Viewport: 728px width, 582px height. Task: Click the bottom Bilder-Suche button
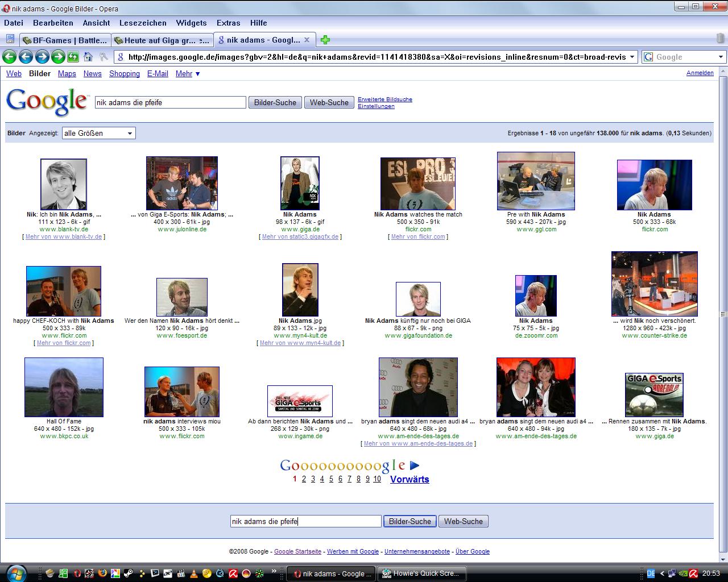click(x=410, y=521)
